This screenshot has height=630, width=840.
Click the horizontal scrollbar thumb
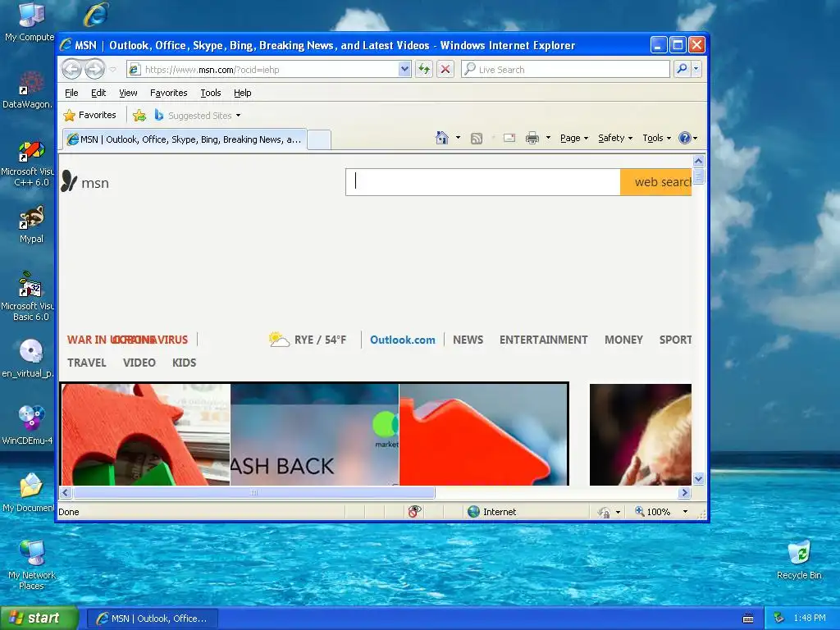click(254, 492)
